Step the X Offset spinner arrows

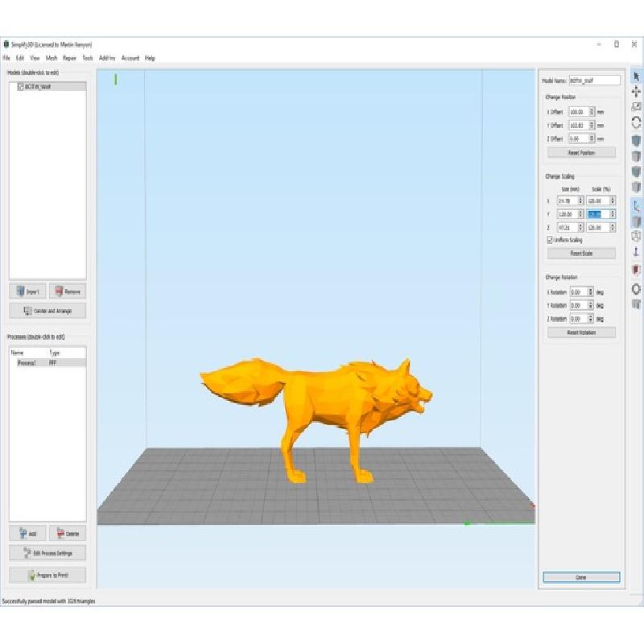(x=592, y=112)
